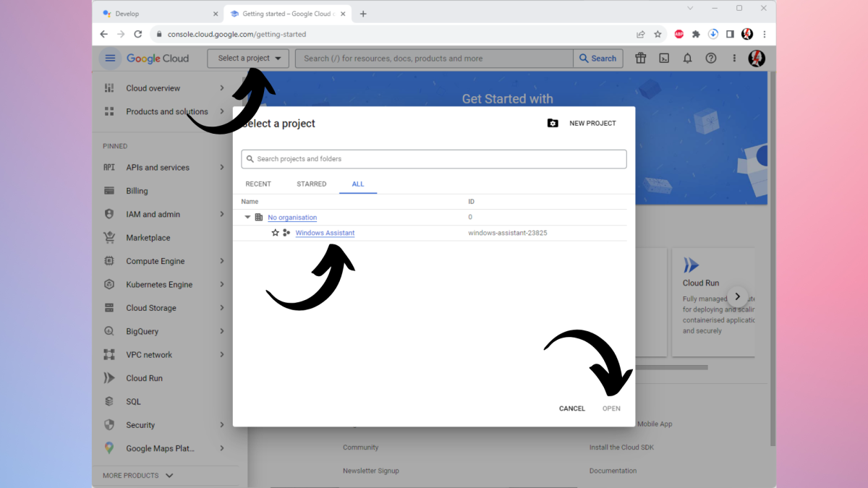Expand MORE PRODUCTS section

point(138,475)
